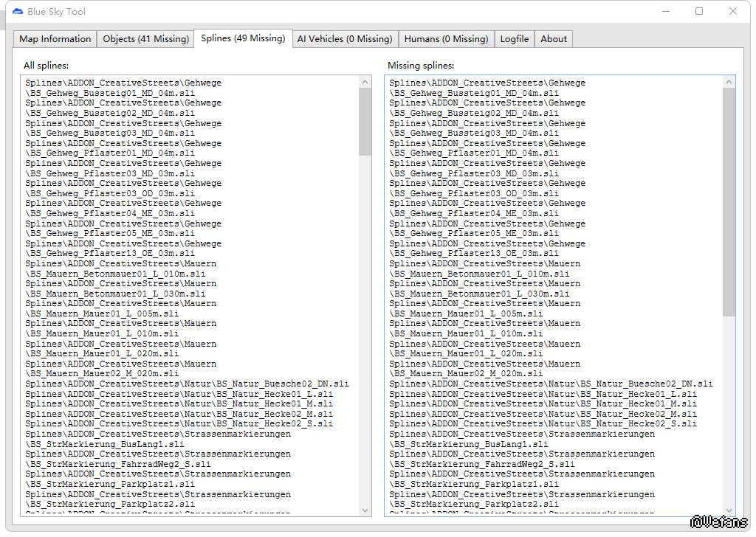Click the Blue Sky Tool title bar icon
Viewport: 756px width, 537px height.
pyautogui.click(x=18, y=12)
